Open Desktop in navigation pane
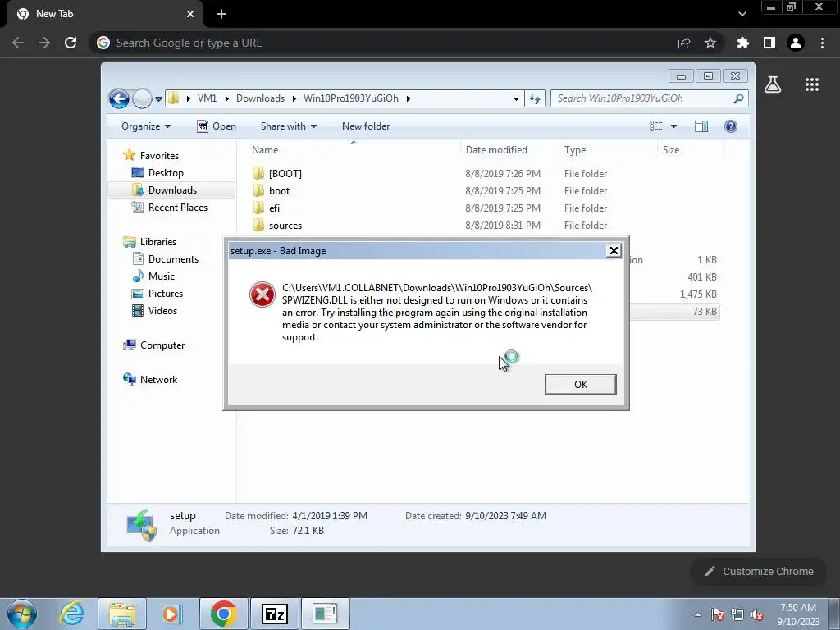Viewport: 840px width, 630px height. tap(166, 173)
